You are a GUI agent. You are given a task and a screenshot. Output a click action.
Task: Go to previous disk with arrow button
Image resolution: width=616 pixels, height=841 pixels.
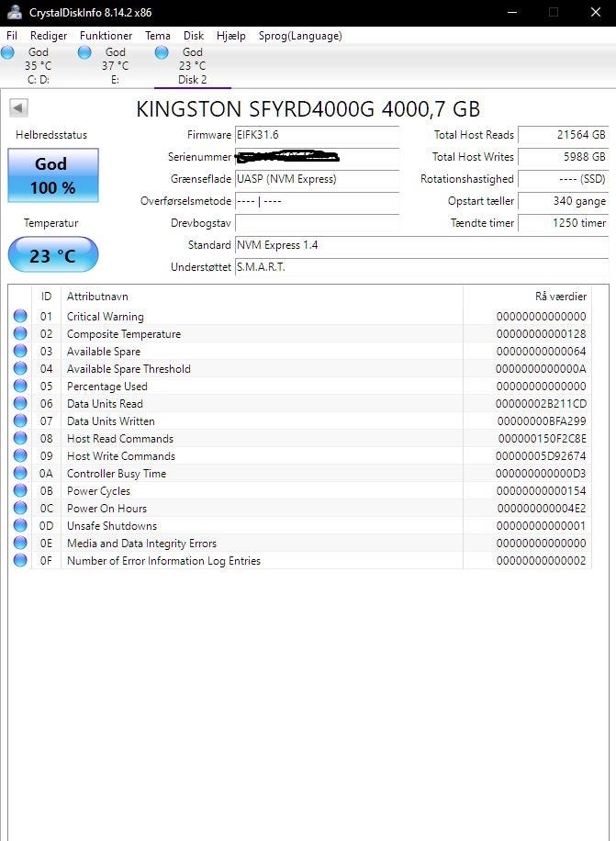18,107
